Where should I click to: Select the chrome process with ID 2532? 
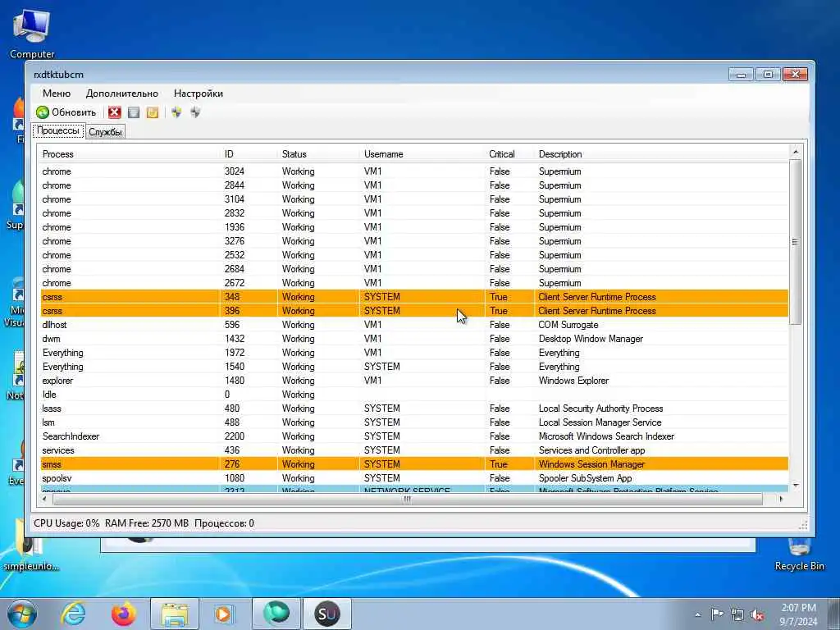(414, 255)
